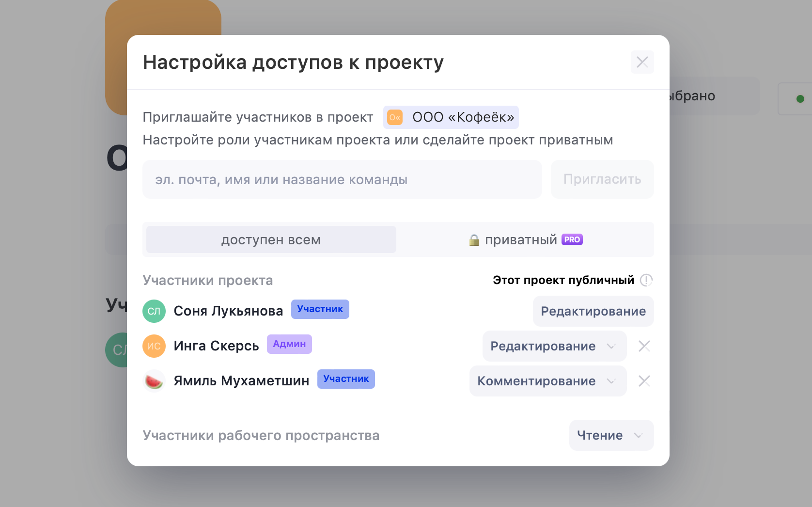The width and height of the screenshot is (812, 507).
Task: Click Инга Скерсь's avatar
Action: point(154,346)
